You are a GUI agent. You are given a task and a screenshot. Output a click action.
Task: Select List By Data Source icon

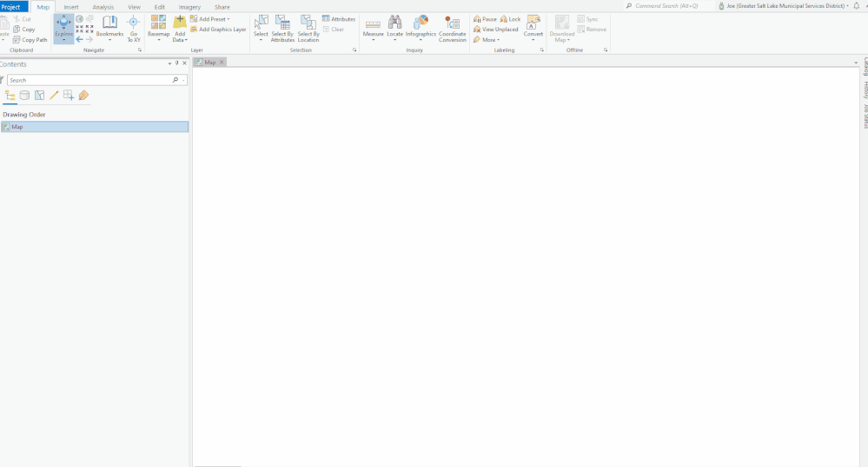24,96
